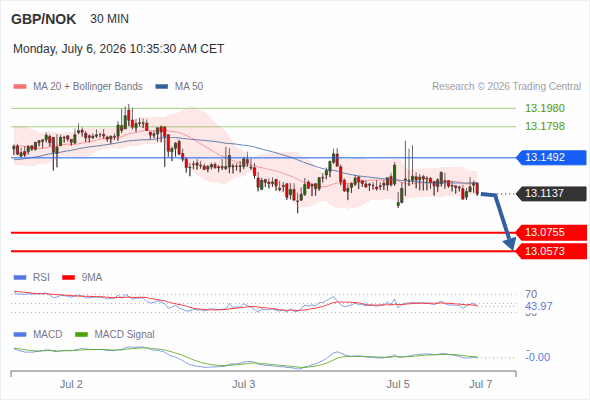The width and height of the screenshot is (590, 400).
Task: Click the RSI value 43.97 label
Action: 539,306
